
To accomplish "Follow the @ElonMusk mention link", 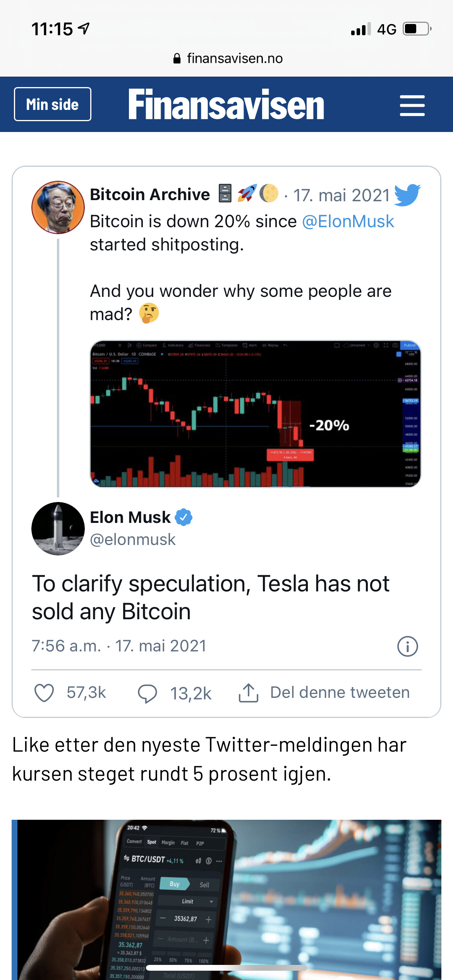I will 348,222.
